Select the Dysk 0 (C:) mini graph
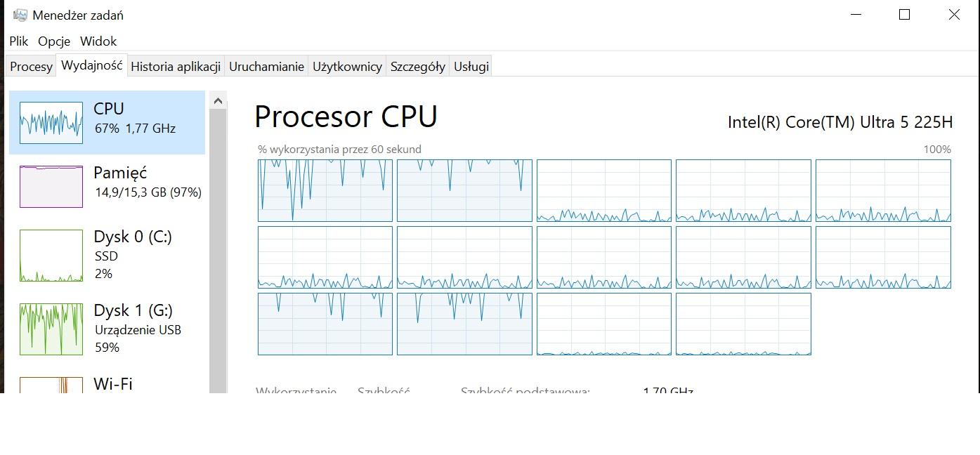Image resolution: width=980 pixels, height=455 pixels. (51, 256)
